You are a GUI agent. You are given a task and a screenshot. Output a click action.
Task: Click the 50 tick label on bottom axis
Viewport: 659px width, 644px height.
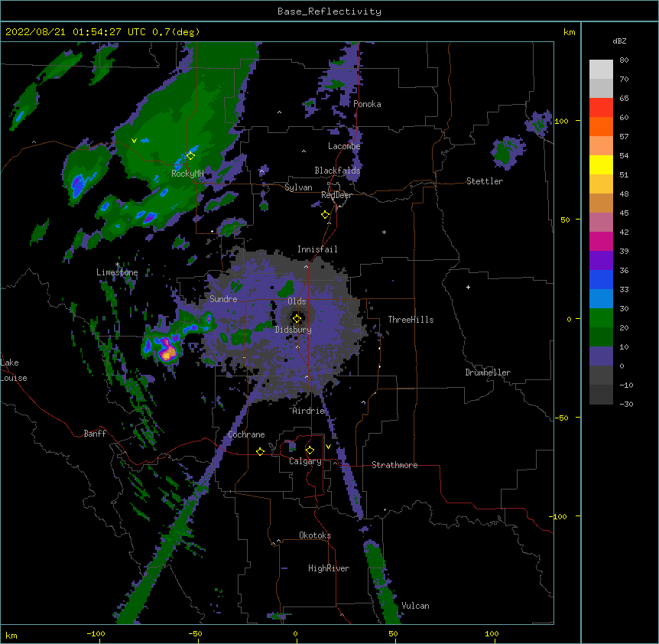[393, 633]
